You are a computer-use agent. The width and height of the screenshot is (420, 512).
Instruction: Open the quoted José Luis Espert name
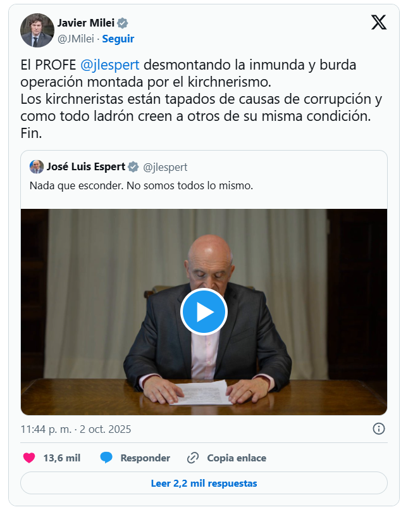pos(86,166)
